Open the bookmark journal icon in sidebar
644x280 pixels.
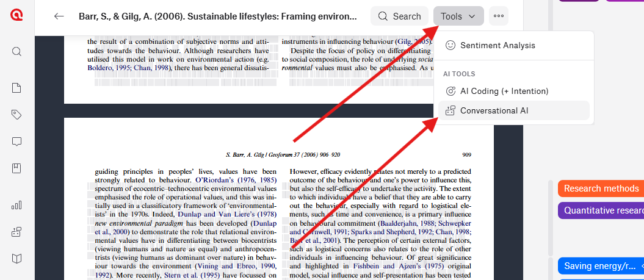(16, 168)
